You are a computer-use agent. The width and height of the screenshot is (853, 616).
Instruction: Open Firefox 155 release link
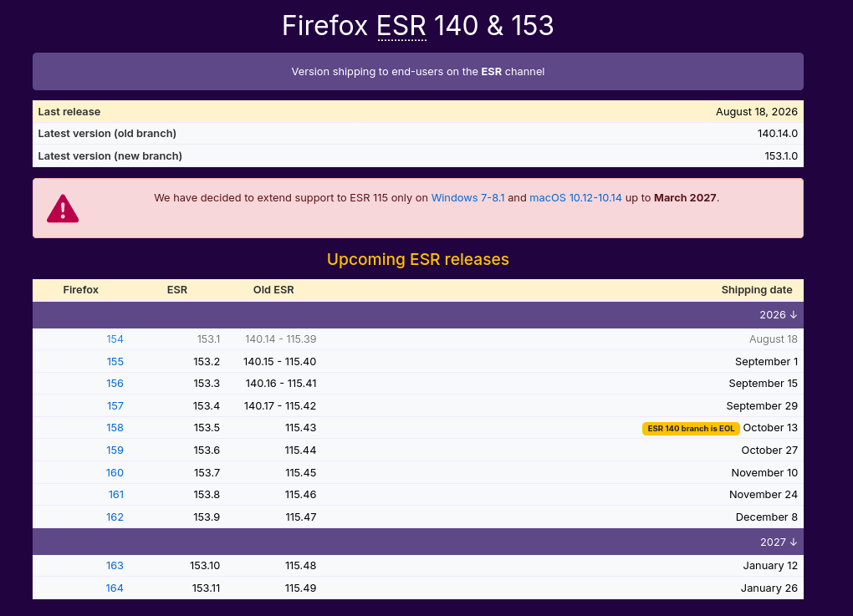115,362
